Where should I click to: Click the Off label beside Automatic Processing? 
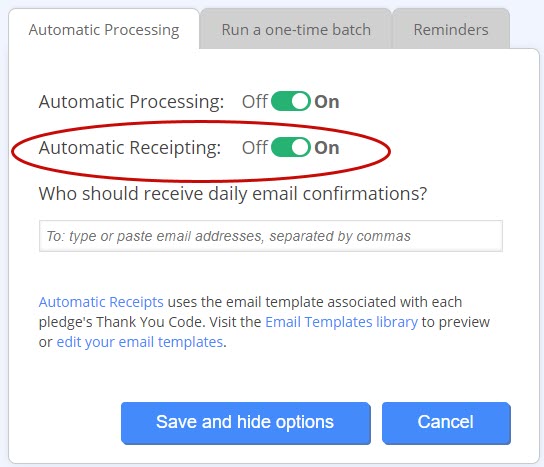click(255, 102)
